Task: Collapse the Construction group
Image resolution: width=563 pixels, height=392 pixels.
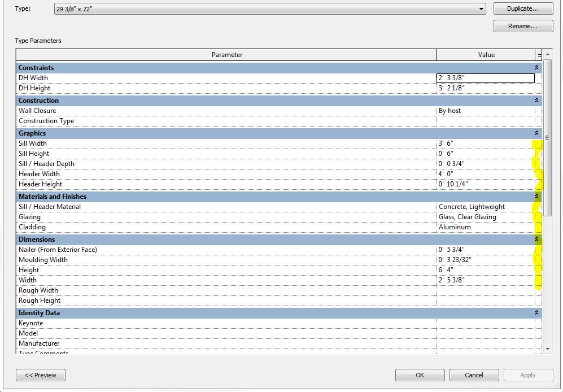Action: tap(536, 100)
